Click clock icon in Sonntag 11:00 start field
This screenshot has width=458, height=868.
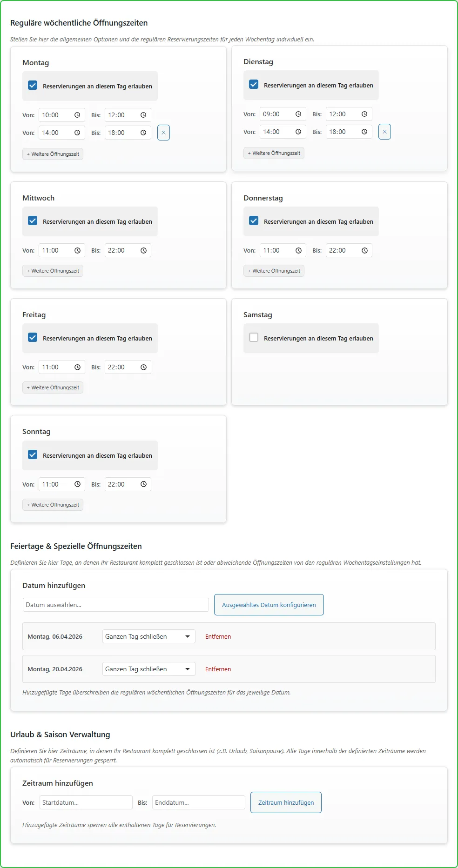coord(77,484)
